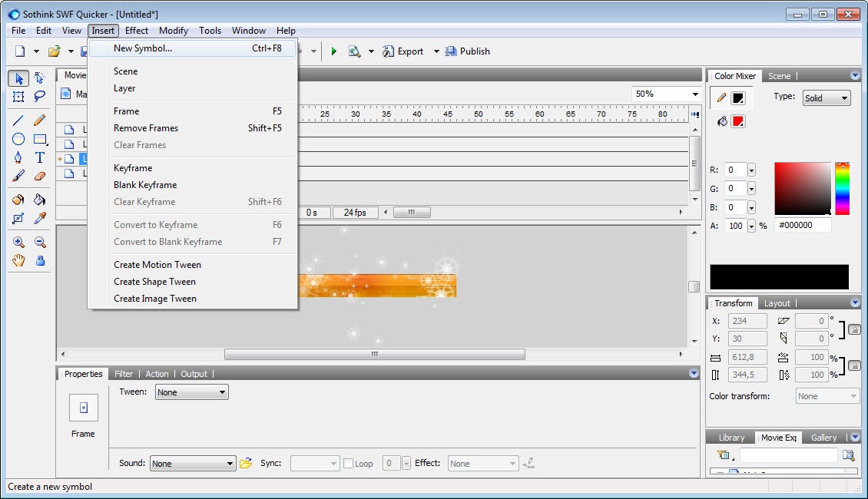This screenshot has width=868, height=499.
Task: Click the Export button
Action: [x=403, y=51]
